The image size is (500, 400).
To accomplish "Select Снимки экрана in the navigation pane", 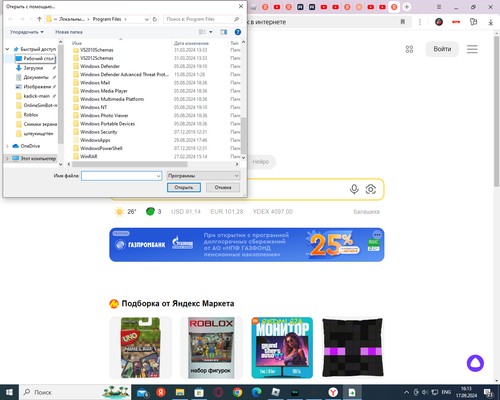I will (x=37, y=124).
